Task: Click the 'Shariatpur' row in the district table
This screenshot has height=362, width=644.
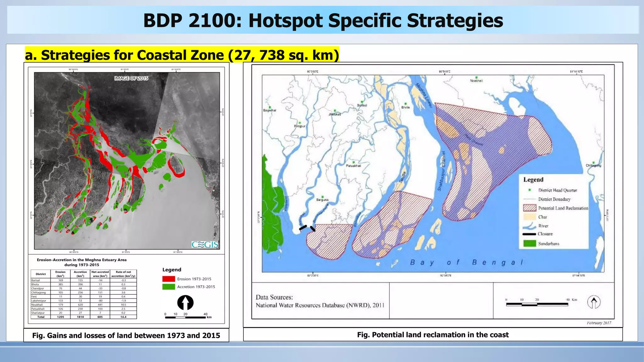Action: point(84,313)
